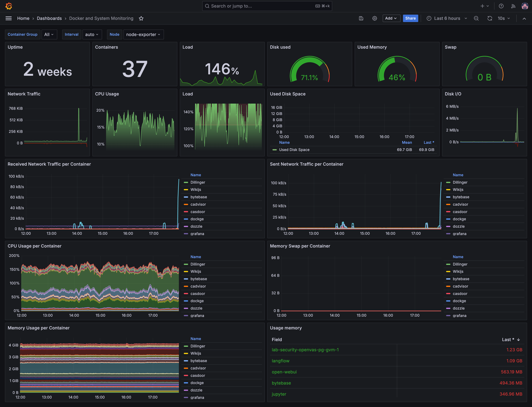The image size is (532, 407).
Task: Toggle grafana series in Memory Usage per Container legend
Action: tap(197, 398)
